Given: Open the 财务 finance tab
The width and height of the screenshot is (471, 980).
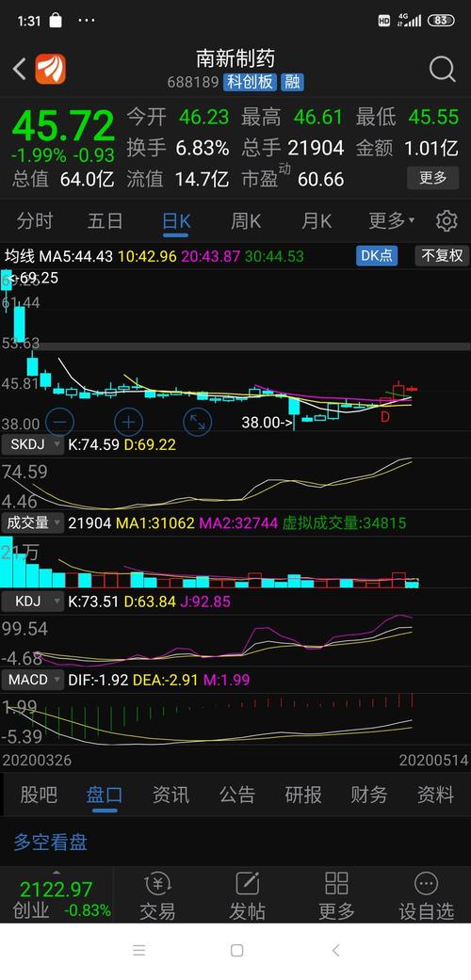Looking at the screenshot, I should pyautogui.click(x=369, y=795).
